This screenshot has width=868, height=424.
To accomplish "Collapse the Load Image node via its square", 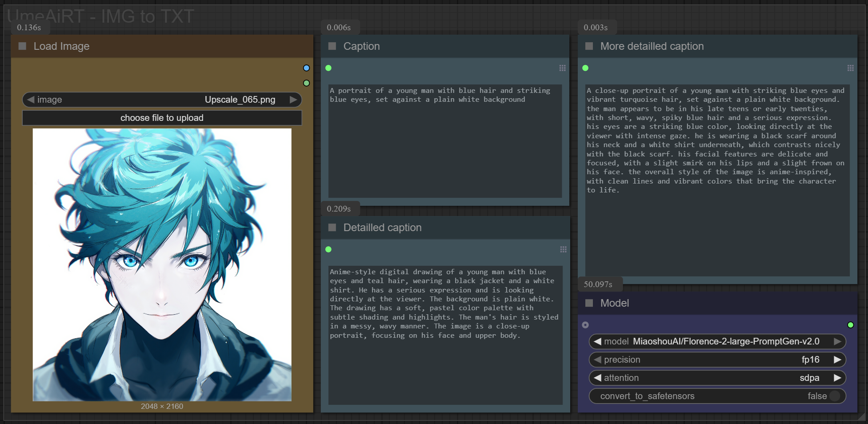I will [x=22, y=46].
